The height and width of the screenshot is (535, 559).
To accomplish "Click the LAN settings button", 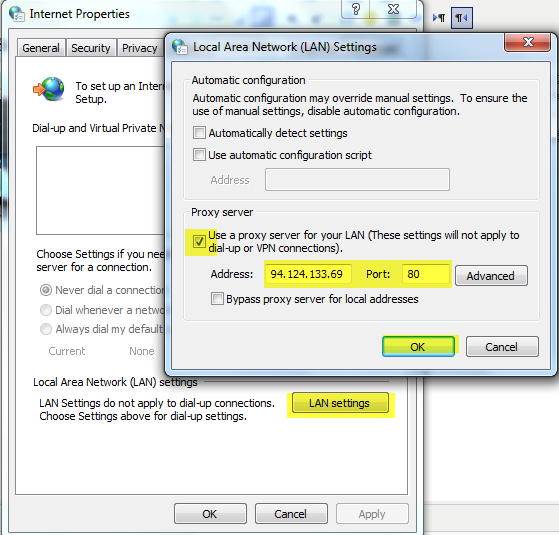I will click(340, 403).
